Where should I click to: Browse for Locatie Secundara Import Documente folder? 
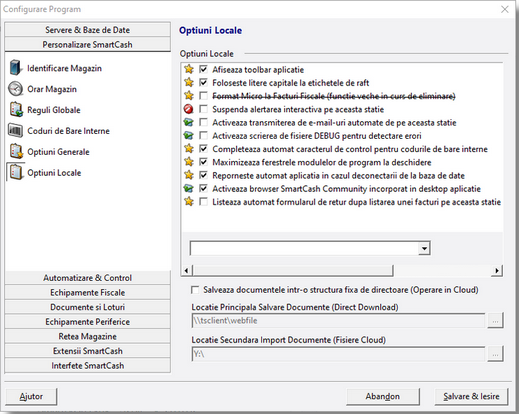coord(495,354)
